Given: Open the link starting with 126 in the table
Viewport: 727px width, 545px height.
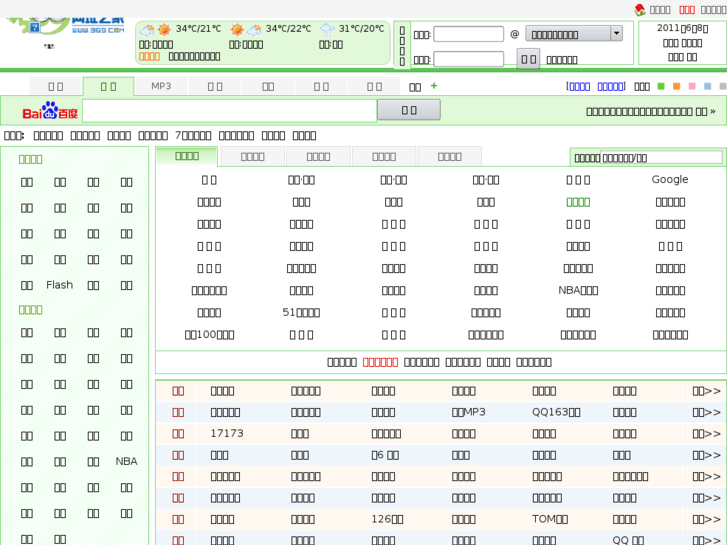Looking at the screenshot, I should coord(388,519).
